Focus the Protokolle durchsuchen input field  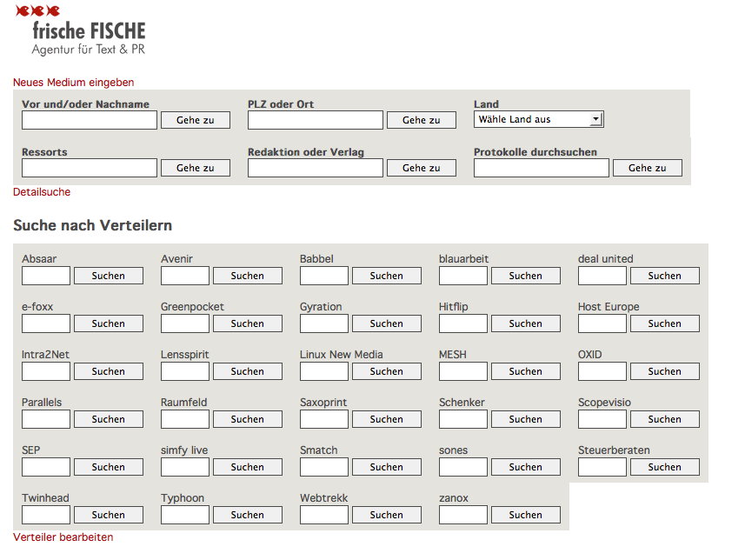coord(542,168)
